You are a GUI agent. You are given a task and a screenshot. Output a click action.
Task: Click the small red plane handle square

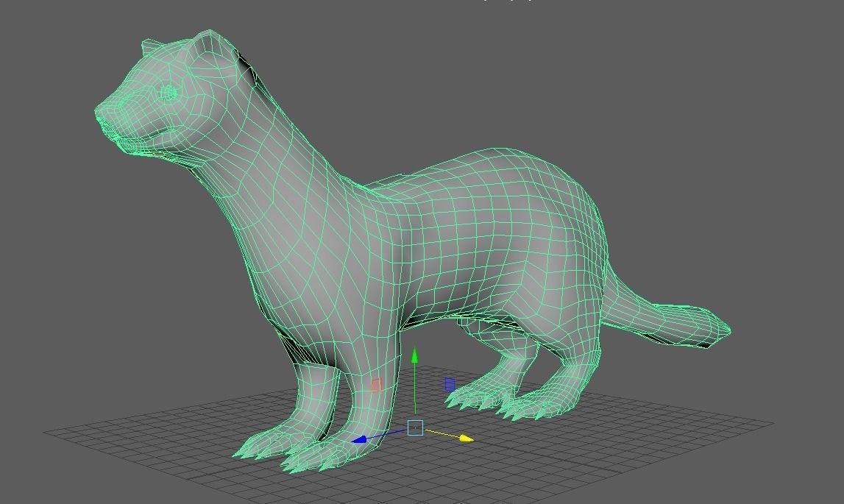click(x=377, y=385)
